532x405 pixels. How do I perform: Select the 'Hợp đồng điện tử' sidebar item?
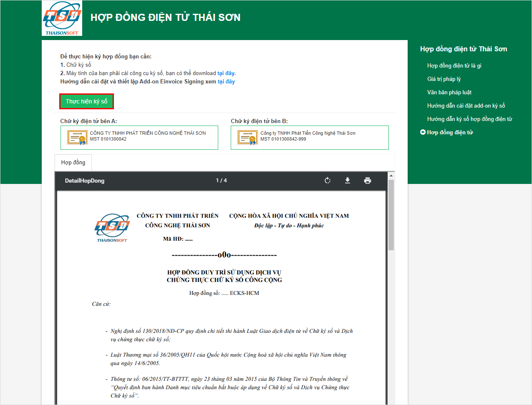450,132
